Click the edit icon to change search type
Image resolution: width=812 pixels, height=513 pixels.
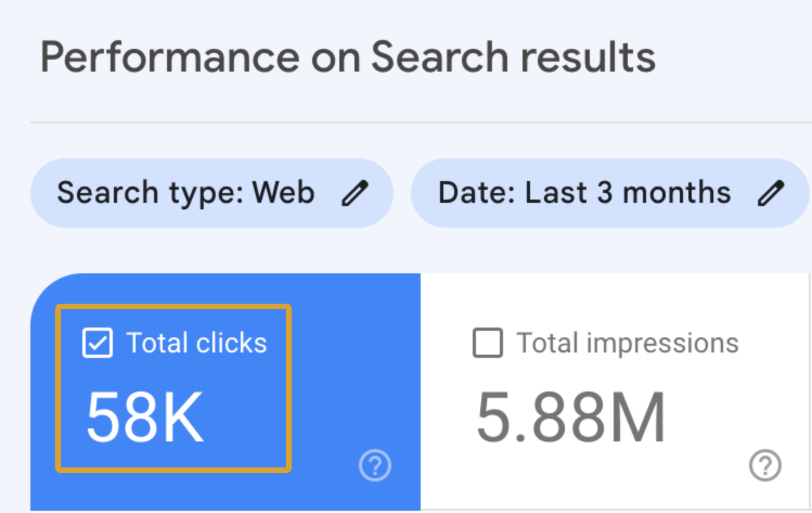(355, 192)
